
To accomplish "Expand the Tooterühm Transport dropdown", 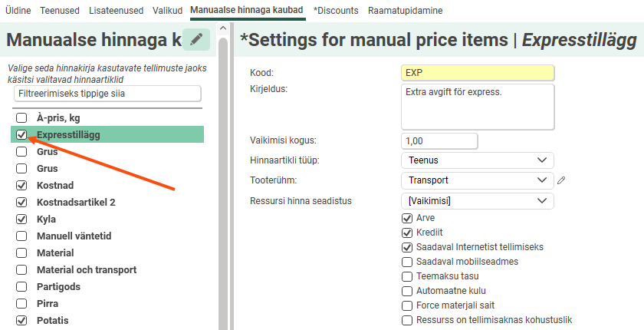I will tap(476, 180).
